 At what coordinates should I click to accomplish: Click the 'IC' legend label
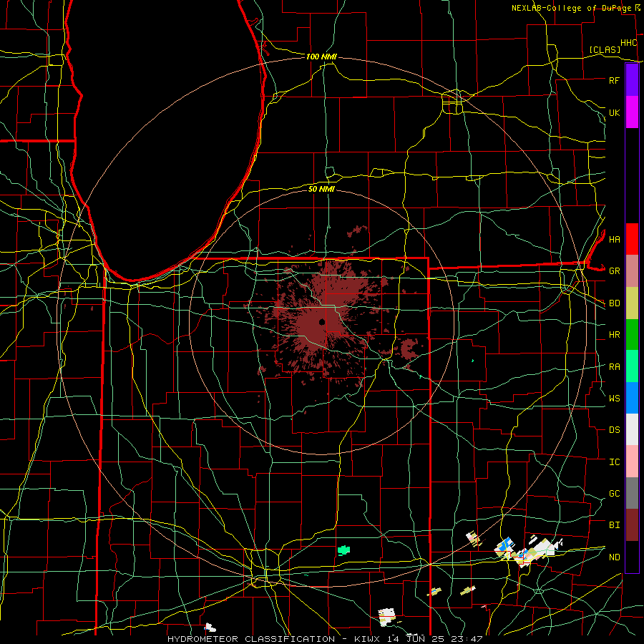(614, 462)
